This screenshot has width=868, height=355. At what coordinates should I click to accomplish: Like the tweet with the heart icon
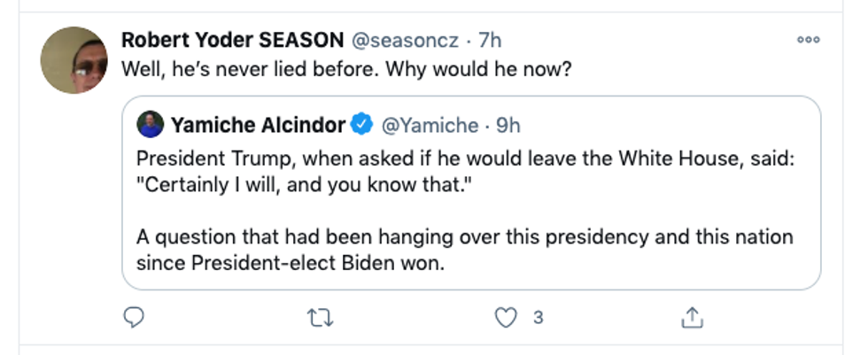pyautogui.click(x=505, y=318)
